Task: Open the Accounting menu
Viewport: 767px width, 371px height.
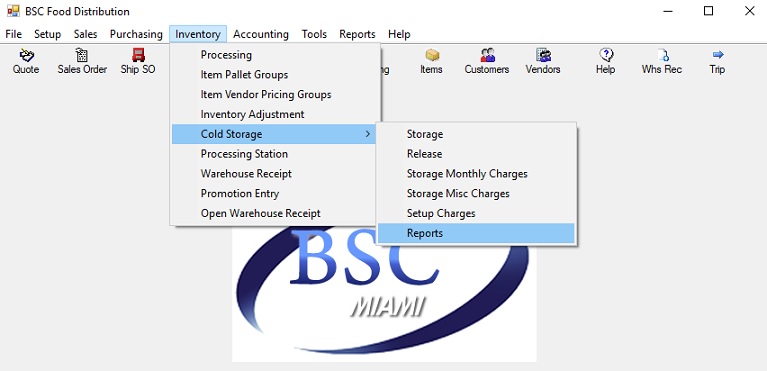Action: 261,34
